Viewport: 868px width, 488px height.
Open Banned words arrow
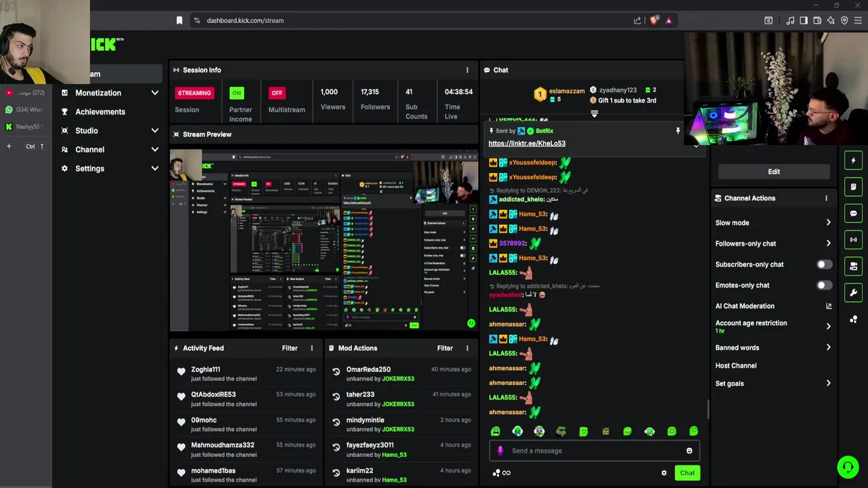828,348
